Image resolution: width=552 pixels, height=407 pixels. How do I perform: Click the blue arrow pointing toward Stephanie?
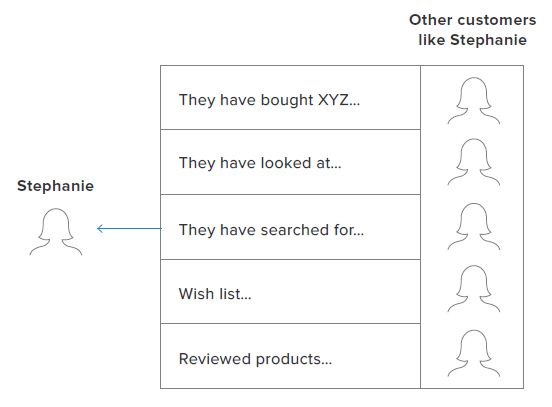tap(129, 228)
